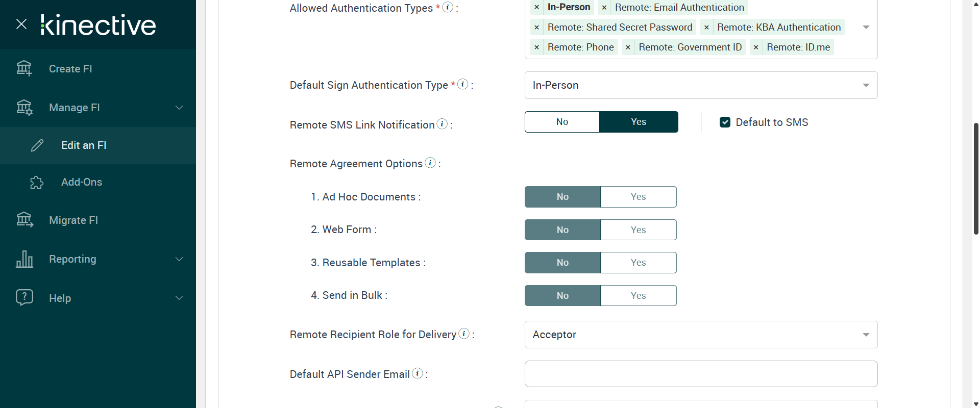
Task: Click info icon next to Remote Agreement Options
Action: [x=430, y=163]
